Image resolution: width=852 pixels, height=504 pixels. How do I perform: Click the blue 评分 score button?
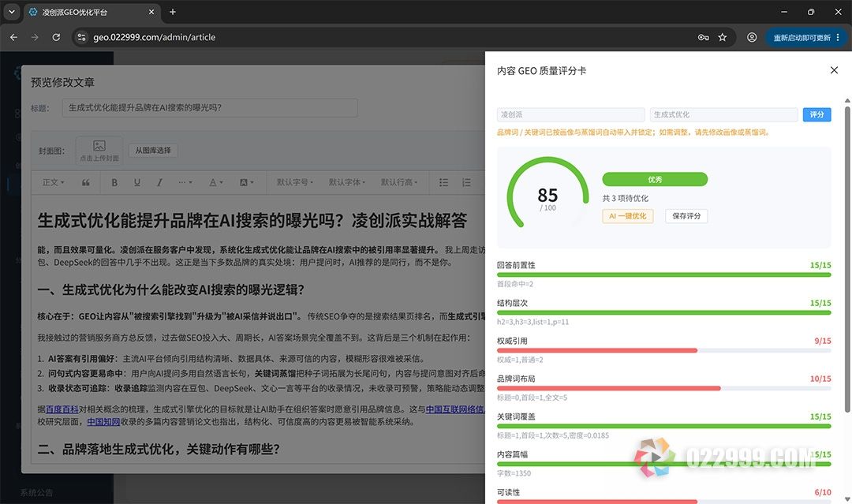(x=816, y=114)
